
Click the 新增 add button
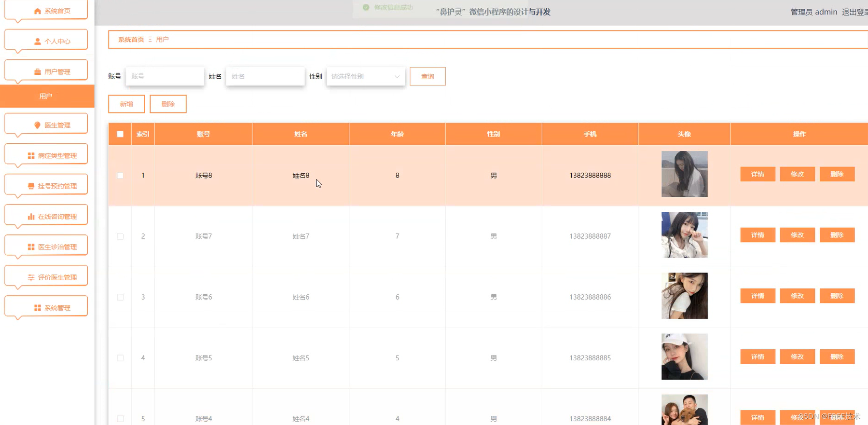coord(126,104)
